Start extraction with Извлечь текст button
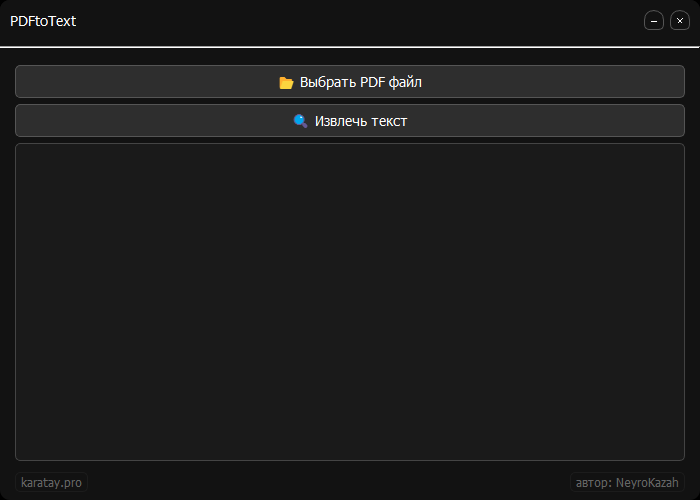Viewport: 700px width, 500px height. 350,121
